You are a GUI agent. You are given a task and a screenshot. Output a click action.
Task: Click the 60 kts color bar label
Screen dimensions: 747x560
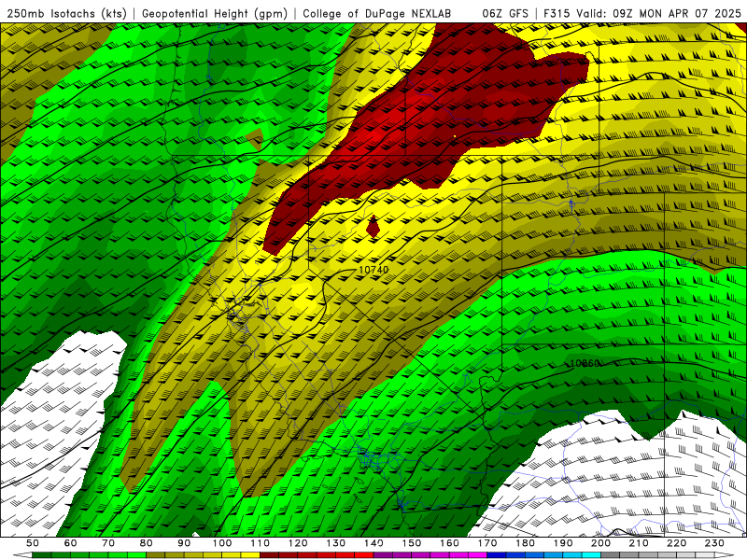[71, 543]
